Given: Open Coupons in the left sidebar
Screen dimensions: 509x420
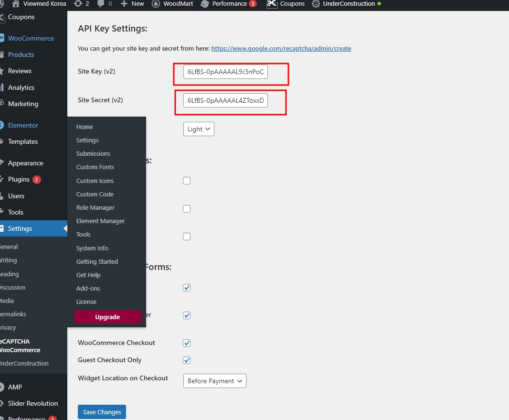Looking at the screenshot, I should (x=21, y=17).
